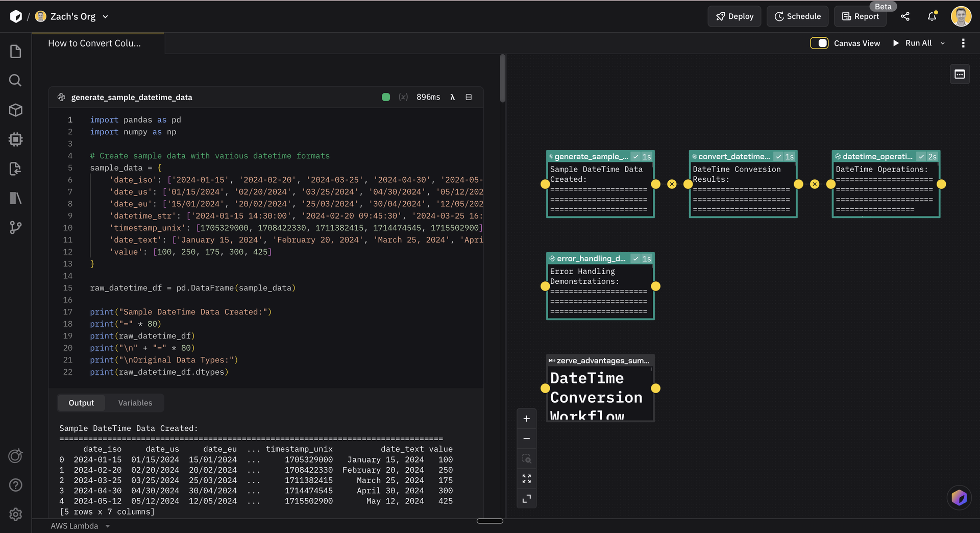Select the convert_datetime canvas node
Image resolution: width=980 pixels, height=533 pixels.
743,184
